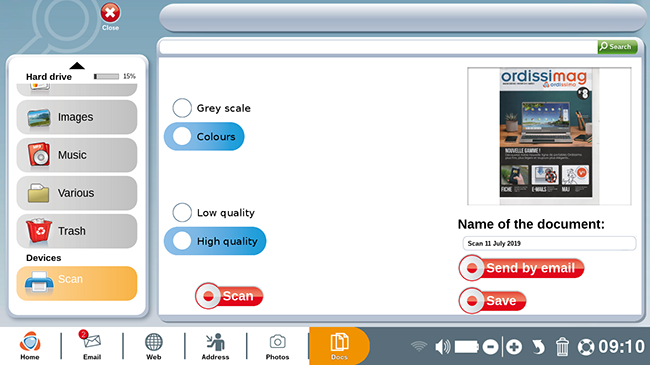650x365 pixels.
Task: Click the ordissimag scan preview thumbnail
Action: point(549,136)
